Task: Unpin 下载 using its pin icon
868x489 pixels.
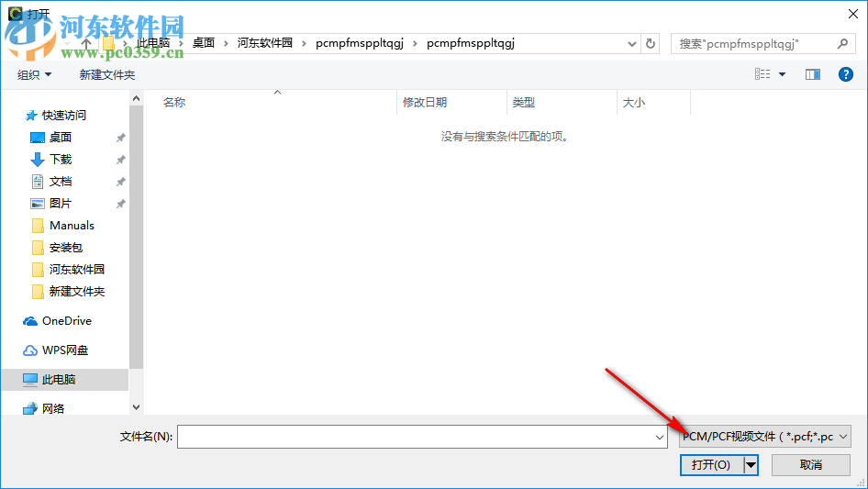Action: [120, 160]
